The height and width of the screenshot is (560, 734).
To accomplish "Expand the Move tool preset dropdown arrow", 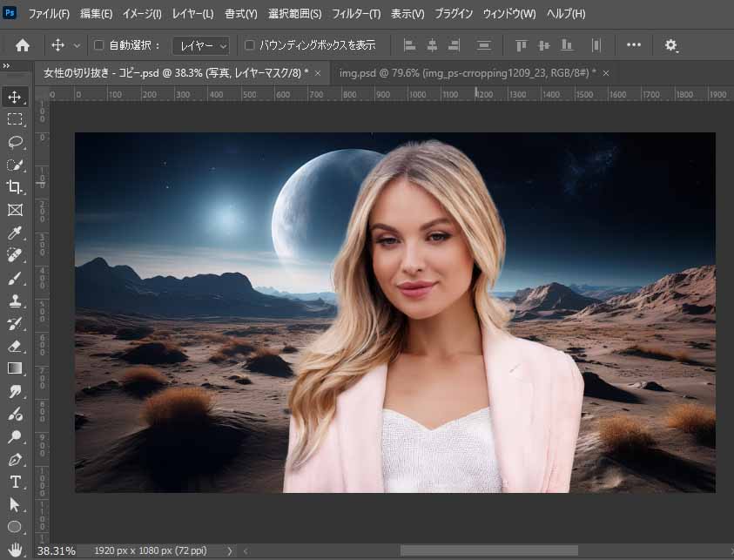I will pos(77,45).
